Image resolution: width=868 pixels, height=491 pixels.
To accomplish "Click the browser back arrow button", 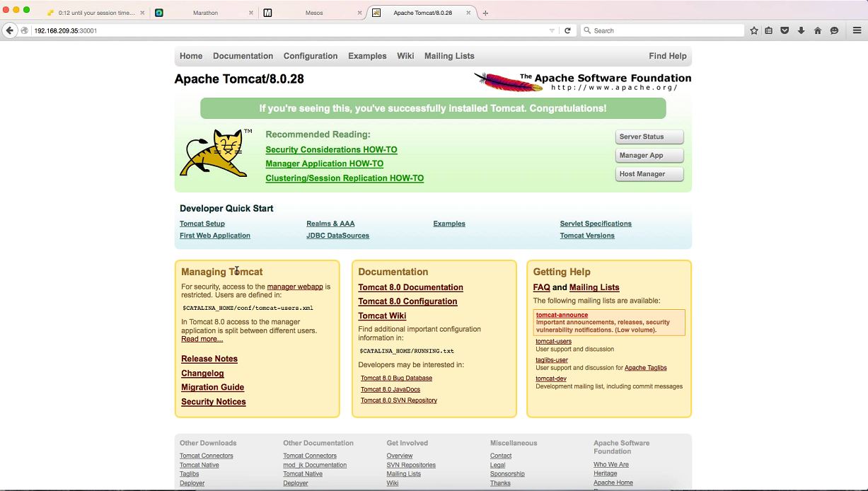I will tap(10, 30).
